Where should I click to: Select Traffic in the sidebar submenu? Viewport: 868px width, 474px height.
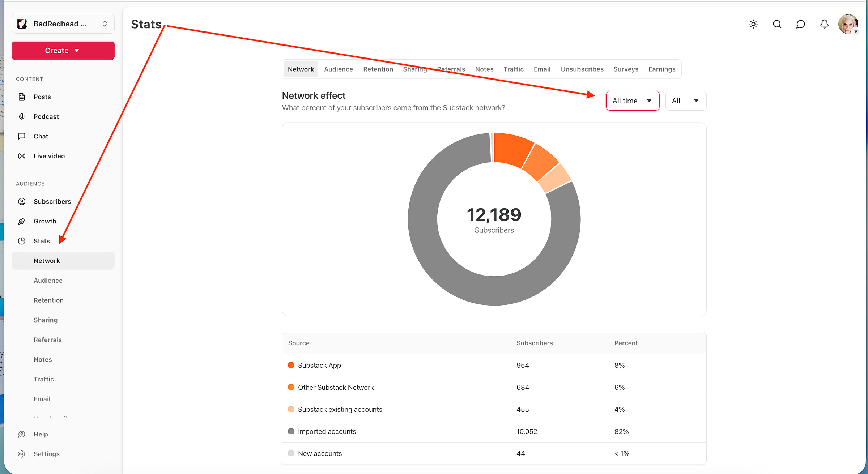63,379
